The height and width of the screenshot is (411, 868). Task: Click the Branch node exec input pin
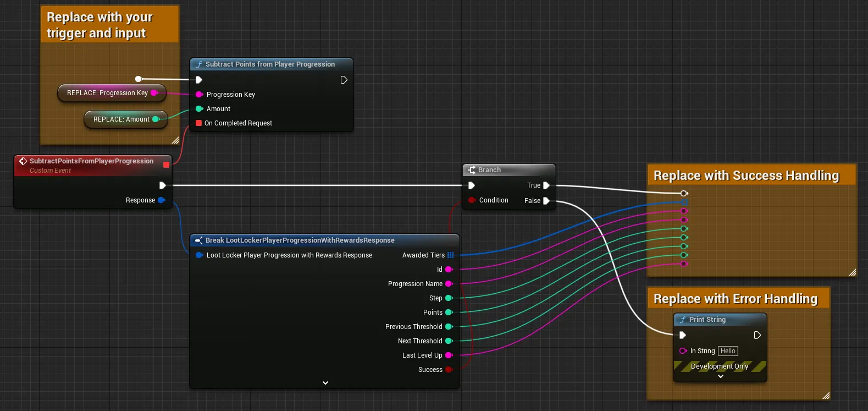[x=471, y=185]
